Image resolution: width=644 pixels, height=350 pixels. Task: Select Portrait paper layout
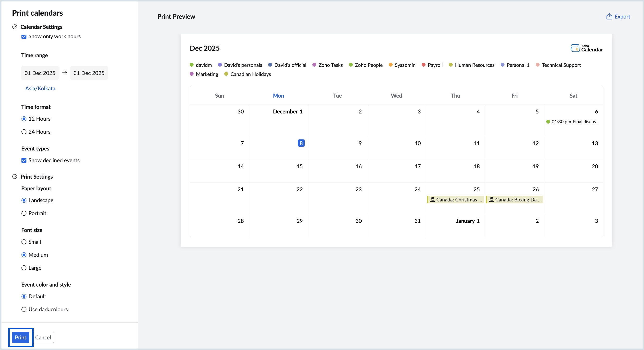point(24,213)
